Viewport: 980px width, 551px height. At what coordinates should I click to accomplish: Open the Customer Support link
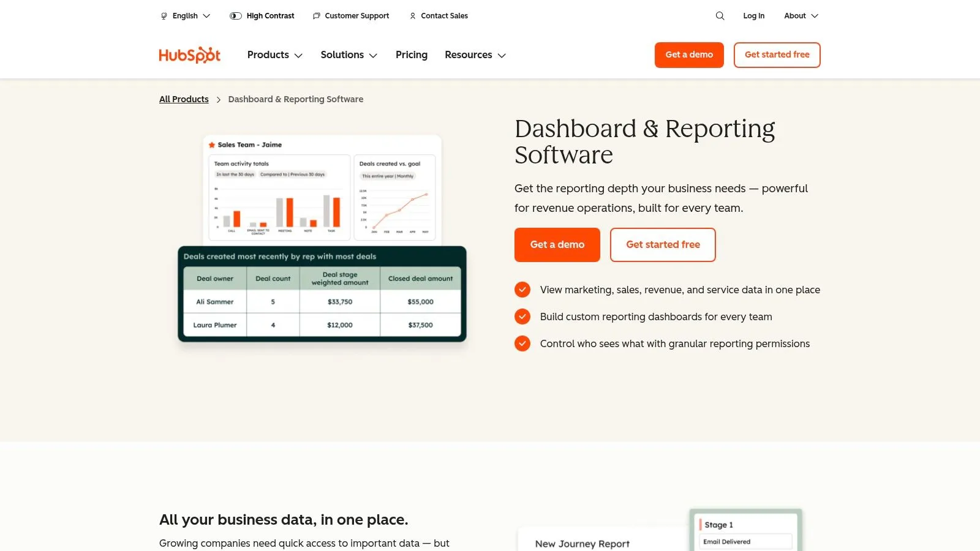point(351,16)
